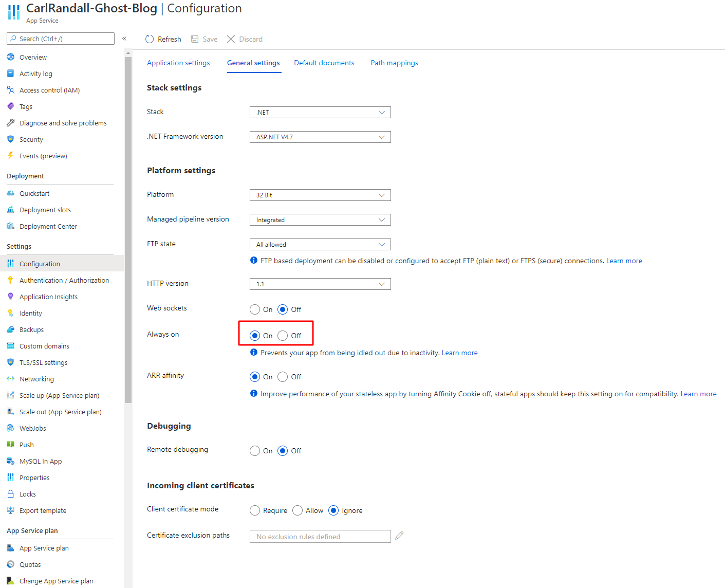Turn Remote debugging On
This screenshot has width=725, height=588.
[x=255, y=451]
